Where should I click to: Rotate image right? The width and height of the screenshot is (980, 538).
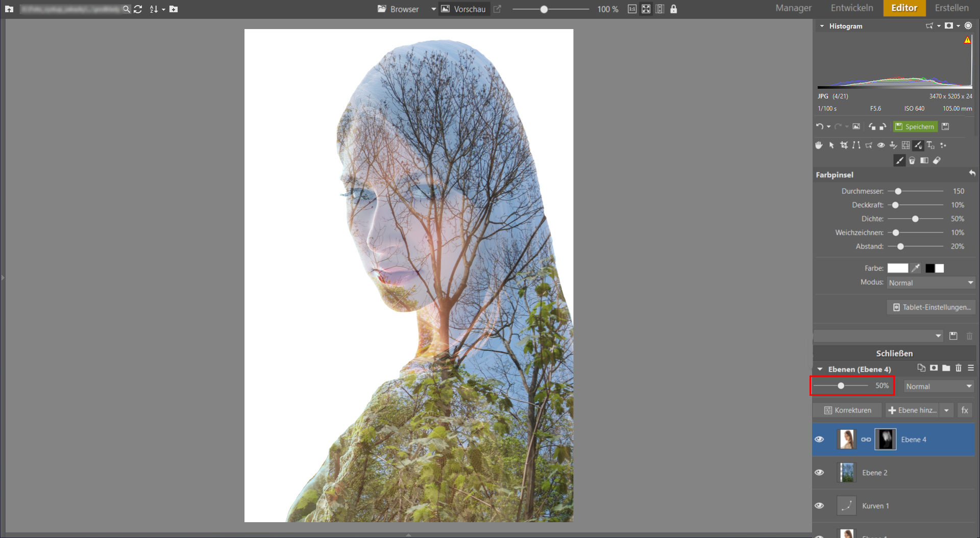coord(883,126)
